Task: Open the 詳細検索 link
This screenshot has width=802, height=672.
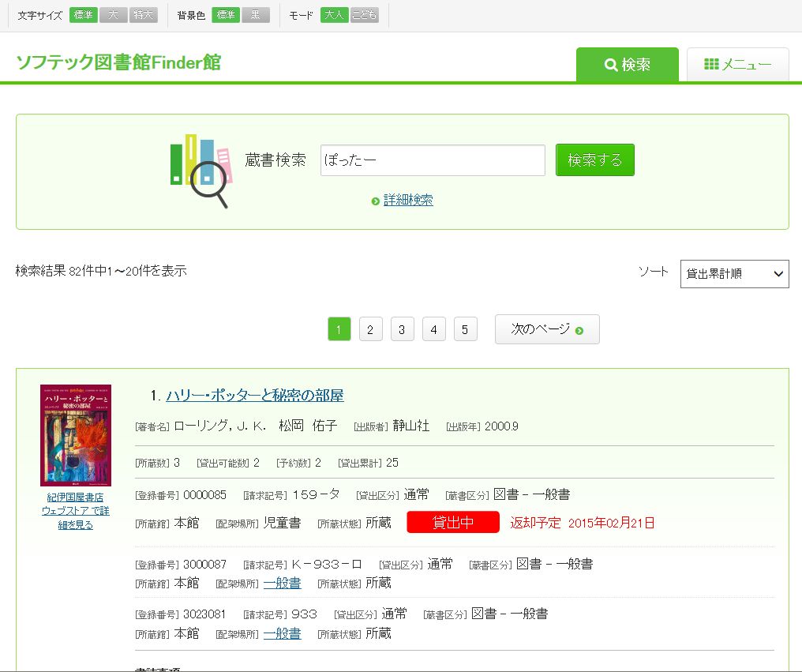Action: [x=408, y=201]
